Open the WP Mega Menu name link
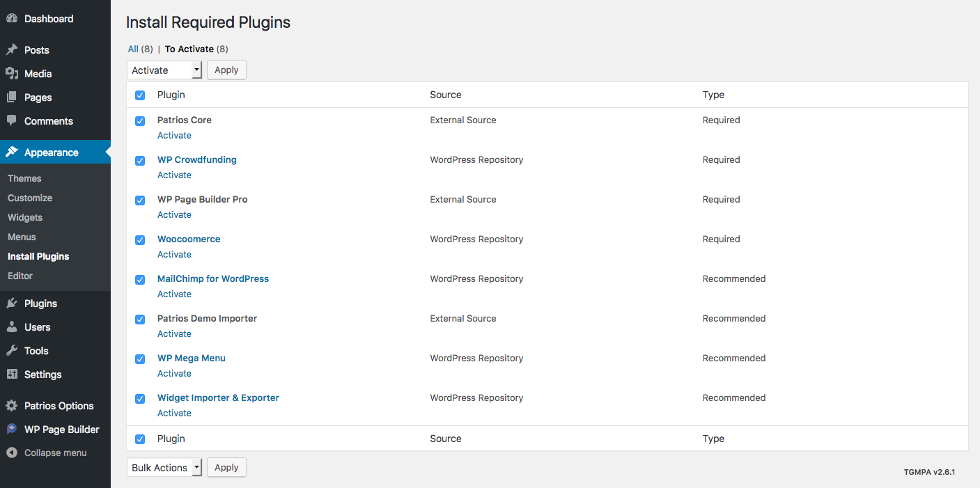Viewport: 980px width, 488px height. [x=192, y=359]
